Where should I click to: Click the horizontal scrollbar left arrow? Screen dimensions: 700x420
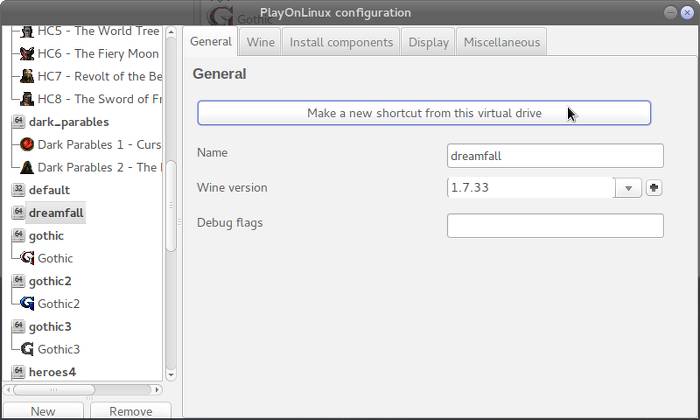click(8, 390)
